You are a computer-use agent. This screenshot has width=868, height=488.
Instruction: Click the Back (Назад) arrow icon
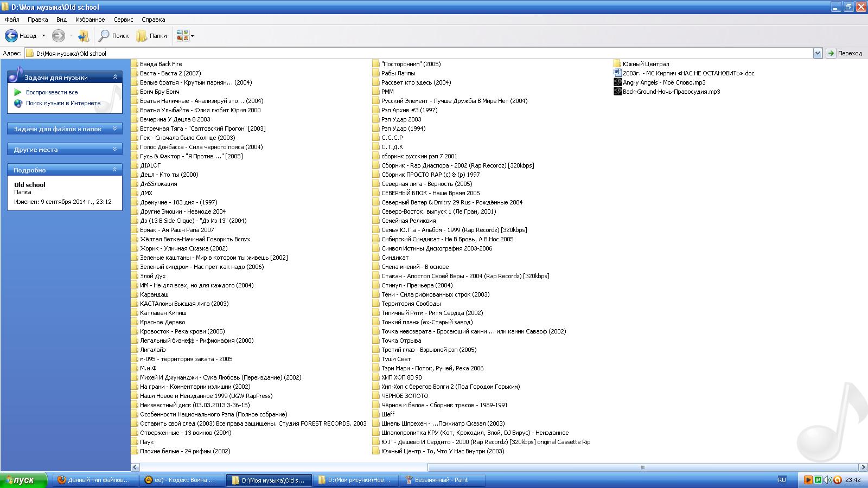[11, 36]
